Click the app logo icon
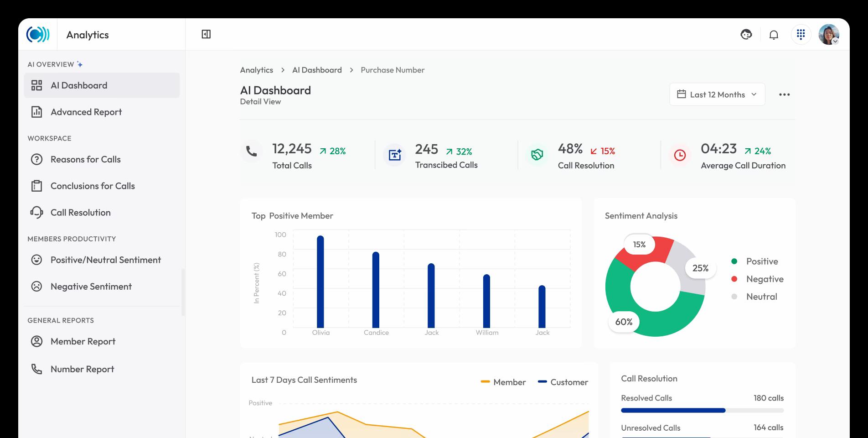868x438 pixels. click(x=38, y=34)
